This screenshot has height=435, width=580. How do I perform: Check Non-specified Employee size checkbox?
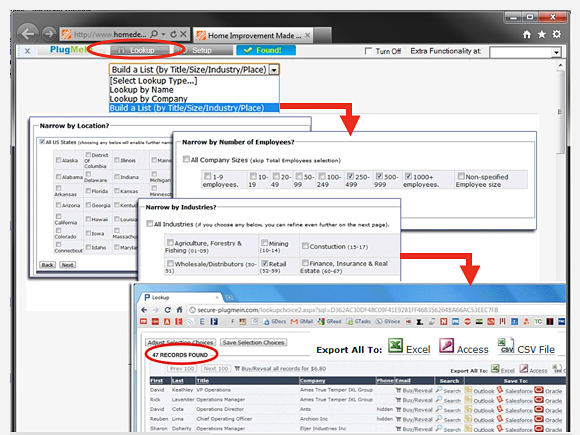(x=461, y=176)
